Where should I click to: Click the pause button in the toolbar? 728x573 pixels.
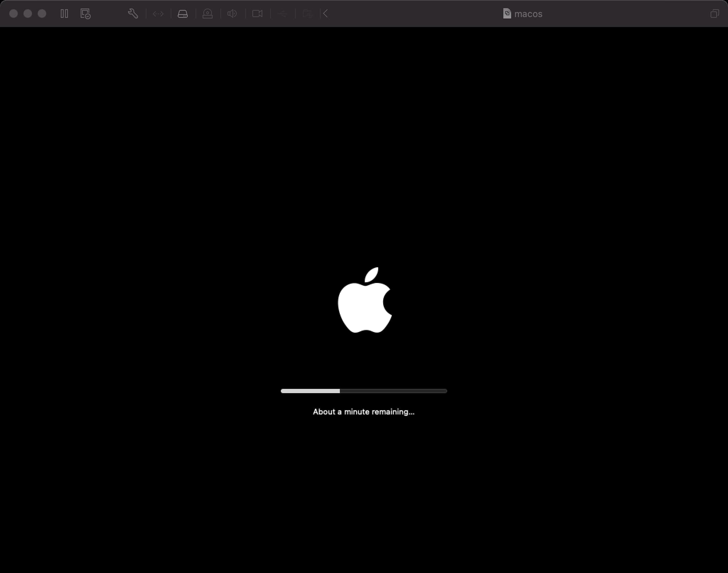[x=64, y=14]
